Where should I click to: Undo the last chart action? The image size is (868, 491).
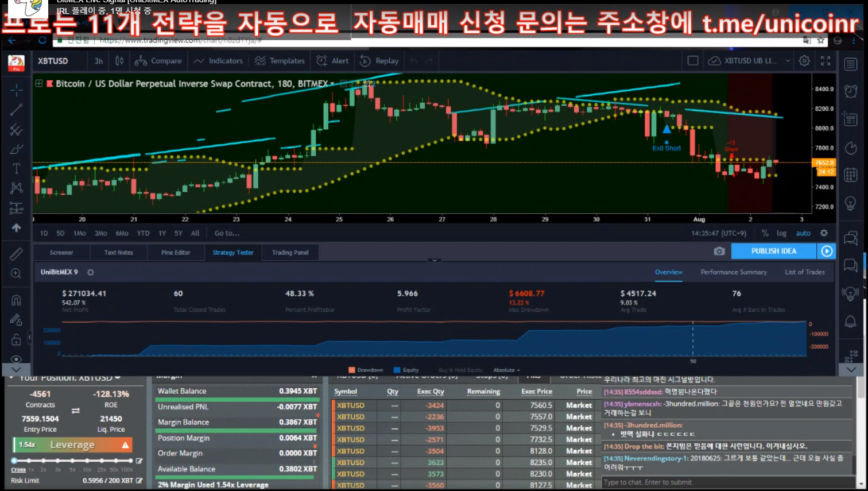414,61
